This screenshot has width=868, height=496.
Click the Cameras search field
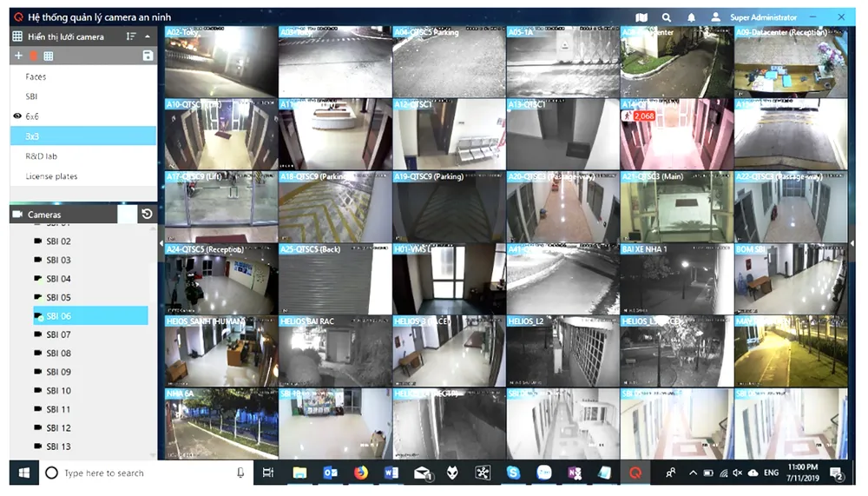click(127, 214)
